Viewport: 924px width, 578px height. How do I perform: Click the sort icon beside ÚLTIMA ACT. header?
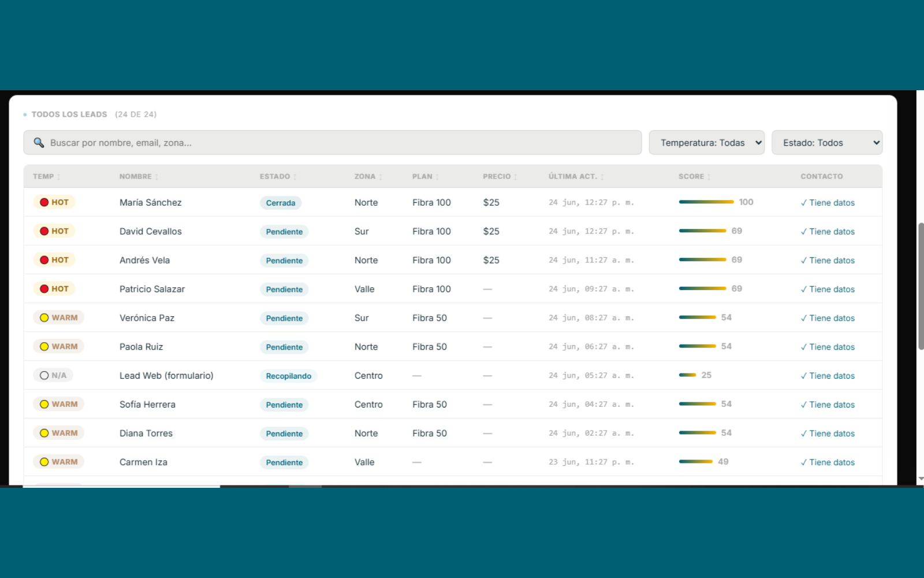point(602,177)
